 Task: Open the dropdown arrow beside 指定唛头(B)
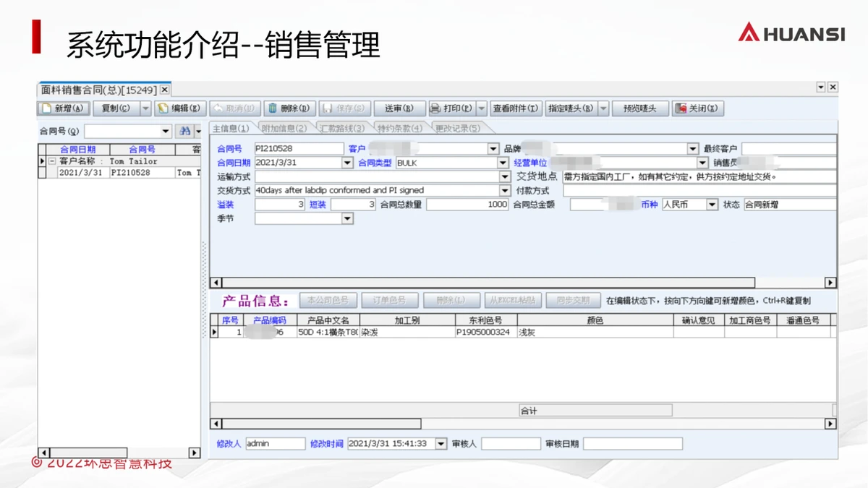[603, 108]
